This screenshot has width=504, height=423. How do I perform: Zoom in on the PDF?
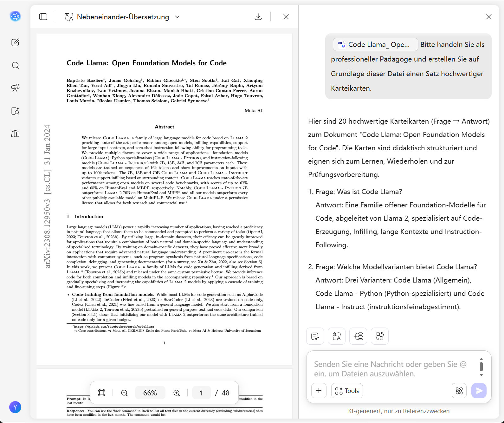click(x=177, y=393)
